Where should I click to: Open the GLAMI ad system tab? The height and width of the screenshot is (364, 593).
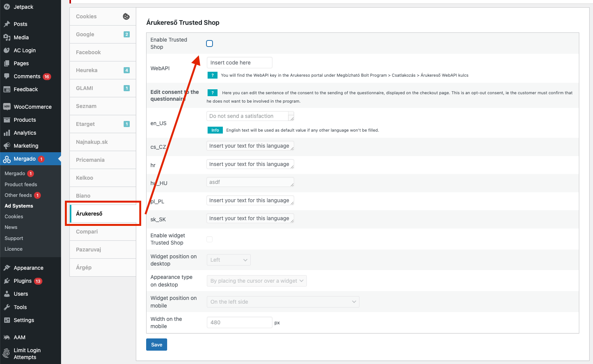pyautogui.click(x=103, y=88)
